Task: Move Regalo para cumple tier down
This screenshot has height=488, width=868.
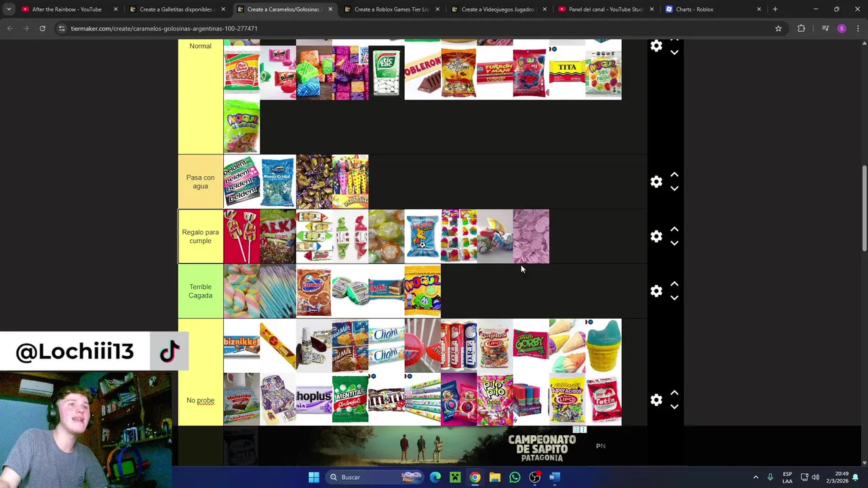Action: tap(674, 243)
